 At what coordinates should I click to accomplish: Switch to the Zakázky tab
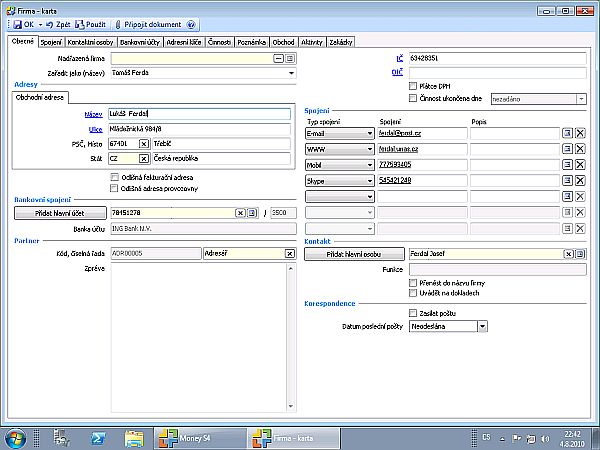click(341, 42)
